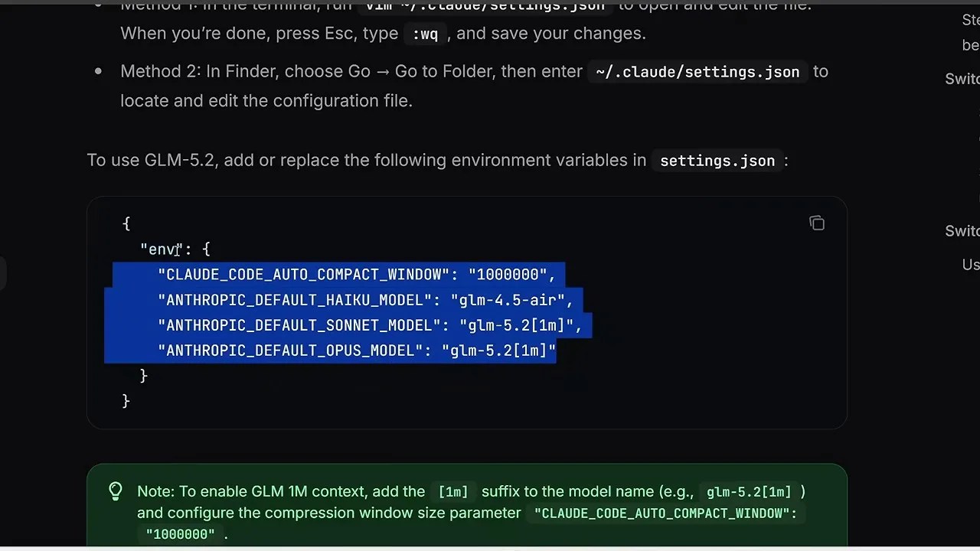980x551 pixels.
Task: Copy the settings.json code block
Action: [x=817, y=223]
